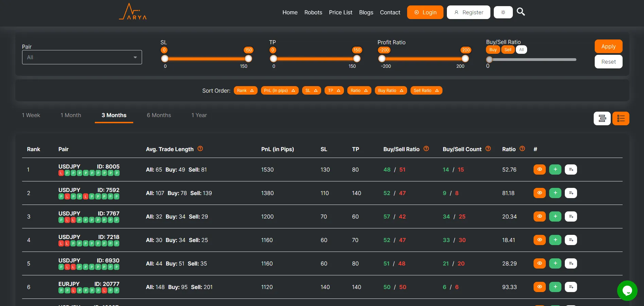The width and height of the screenshot is (644, 306).
Task: Click the Arya logo
Action: (133, 12)
